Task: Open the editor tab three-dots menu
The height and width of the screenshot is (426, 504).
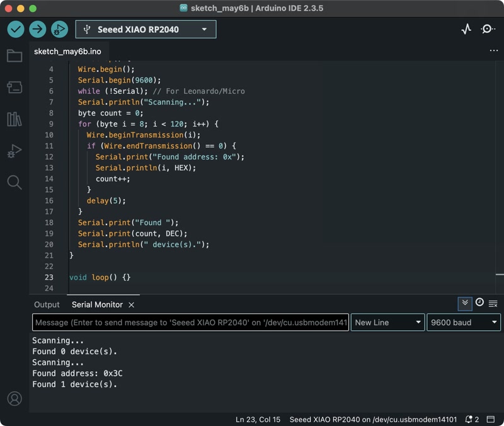Action: coord(494,50)
